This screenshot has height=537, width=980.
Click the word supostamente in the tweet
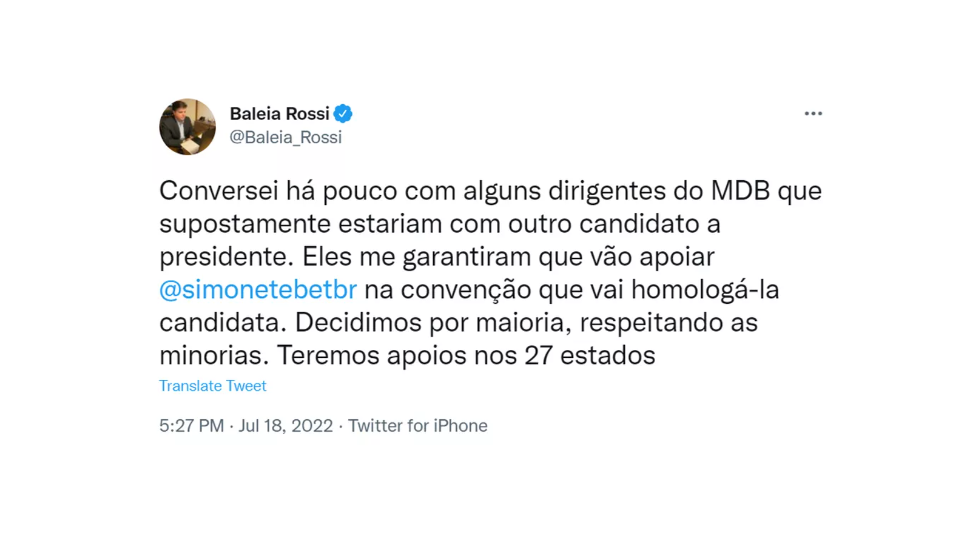coord(245,224)
